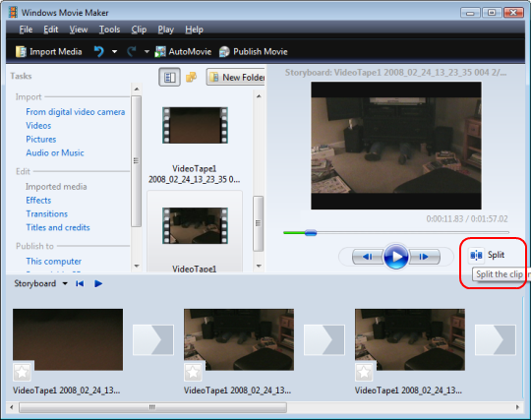Open the File menu
The width and height of the screenshot is (531, 420).
click(26, 30)
